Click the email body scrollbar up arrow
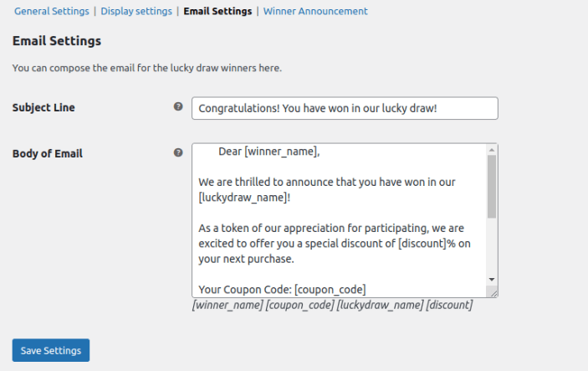 492,150
